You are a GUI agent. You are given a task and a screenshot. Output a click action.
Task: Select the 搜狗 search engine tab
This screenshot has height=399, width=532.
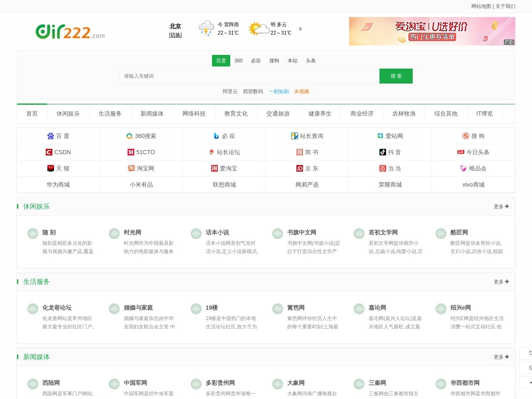pyautogui.click(x=274, y=61)
